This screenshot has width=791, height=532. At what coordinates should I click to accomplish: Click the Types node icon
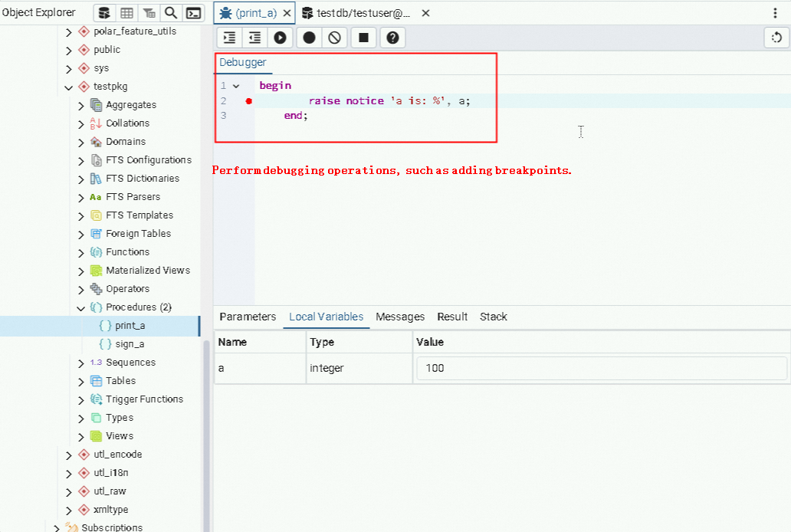pyautogui.click(x=96, y=418)
